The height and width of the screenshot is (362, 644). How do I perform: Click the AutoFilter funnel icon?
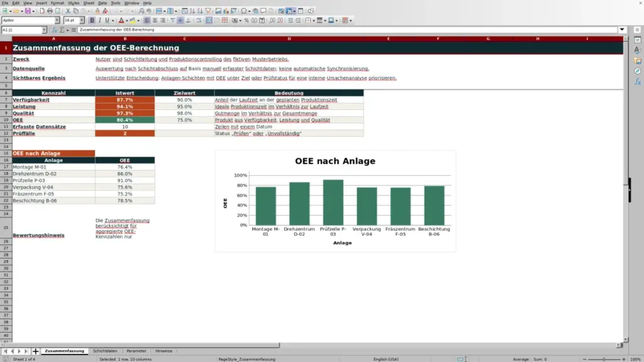point(208,11)
